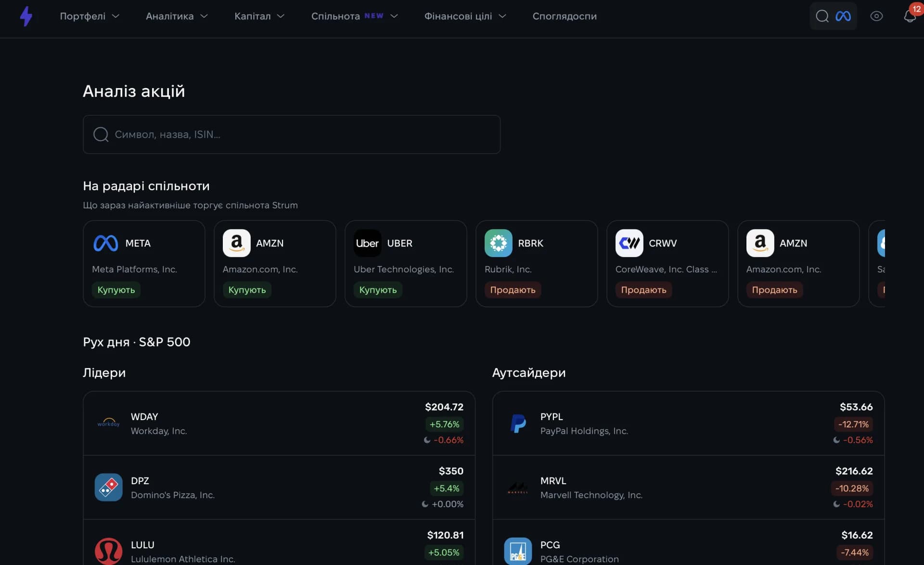
Task: Click Купують badge on META card
Action: click(x=116, y=290)
